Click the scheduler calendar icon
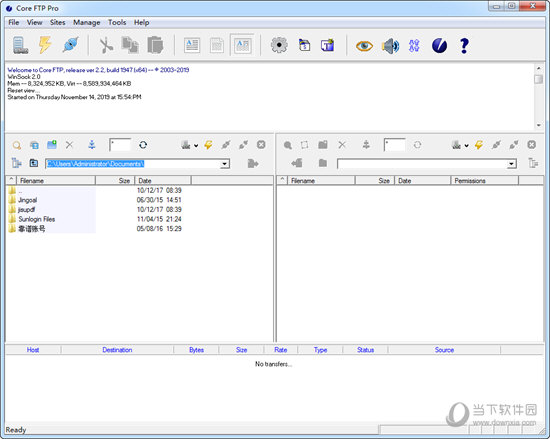Image resolution: width=550 pixels, height=439 pixels. click(x=304, y=45)
